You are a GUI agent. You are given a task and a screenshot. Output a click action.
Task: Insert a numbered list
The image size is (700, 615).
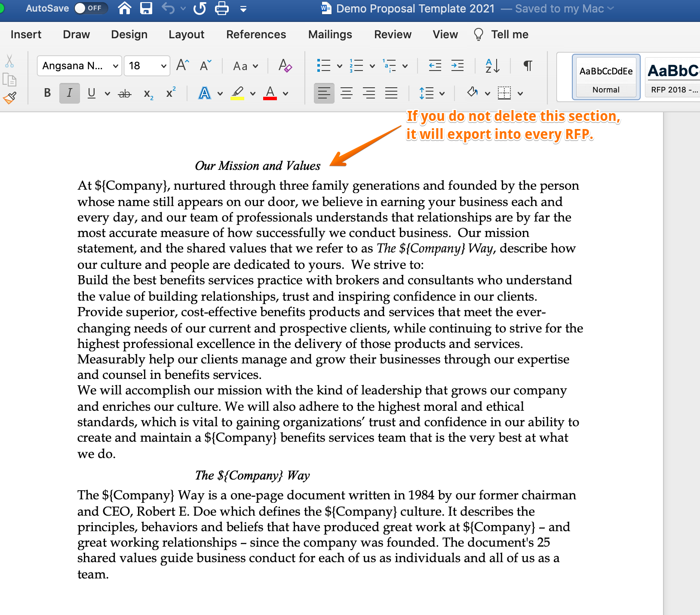pyautogui.click(x=356, y=65)
